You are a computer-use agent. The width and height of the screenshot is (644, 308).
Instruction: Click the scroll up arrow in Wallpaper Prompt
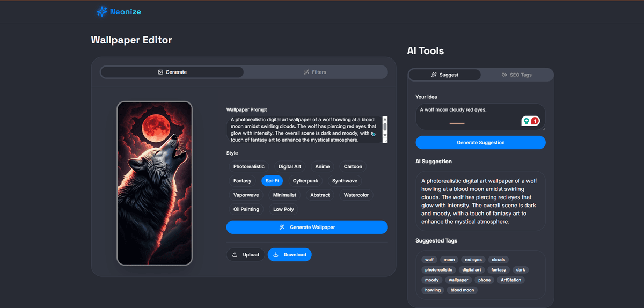tap(385, 119)
